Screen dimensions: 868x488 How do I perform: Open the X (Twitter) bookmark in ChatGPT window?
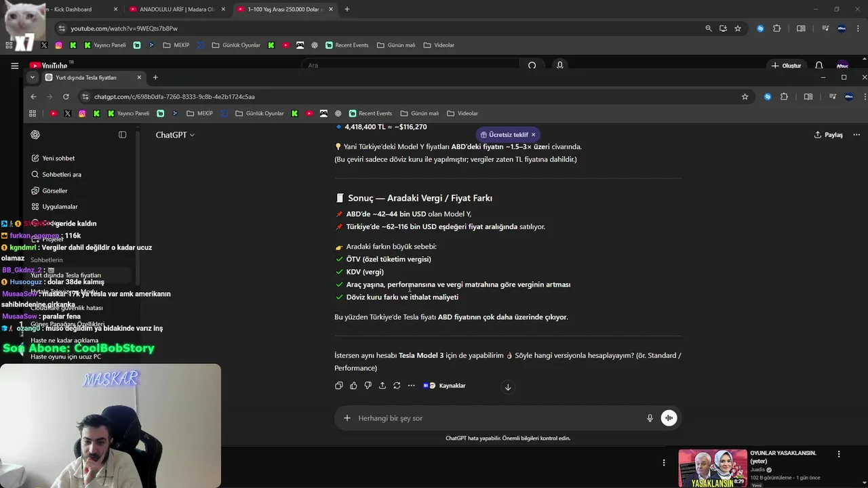click(67, 113)
